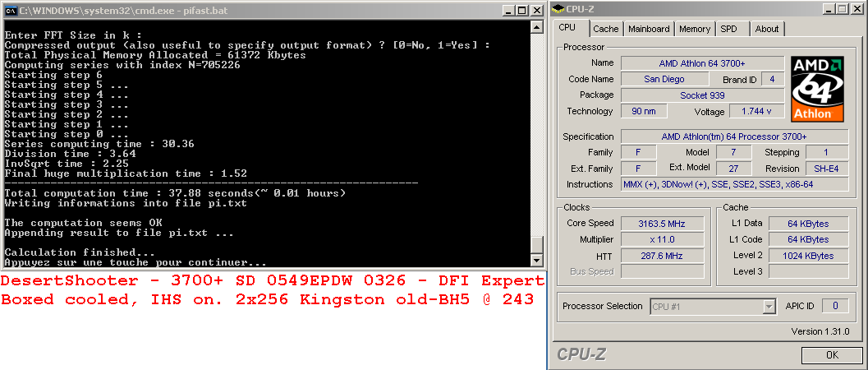Click the 'Final huge multiplication time : 1.52' line
Screen dimensions: 868x370
(x=126, y=174)
